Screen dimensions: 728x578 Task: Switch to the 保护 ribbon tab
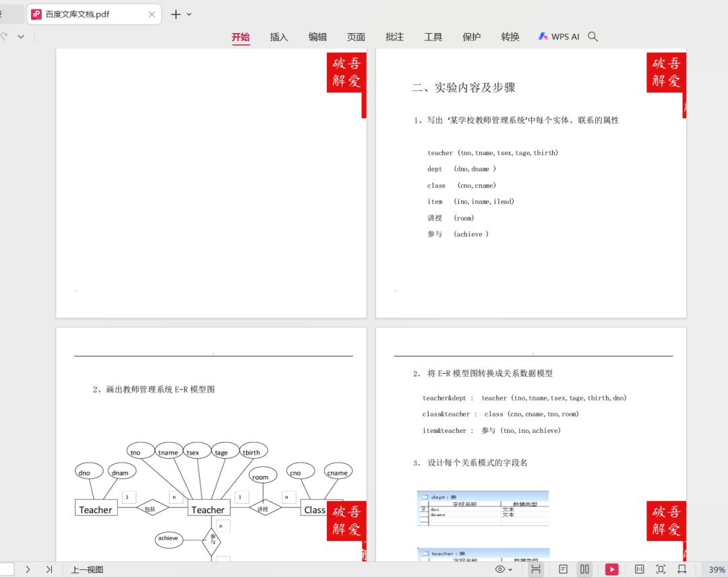(472, 36)
